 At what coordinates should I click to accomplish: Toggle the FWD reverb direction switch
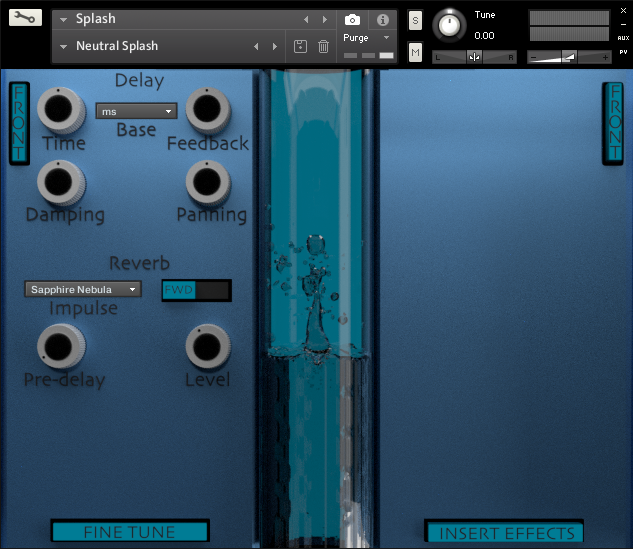(x=197, y=290)
